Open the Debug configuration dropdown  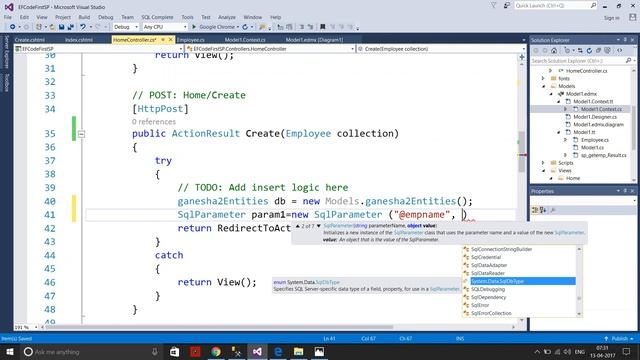pos(126,27)
